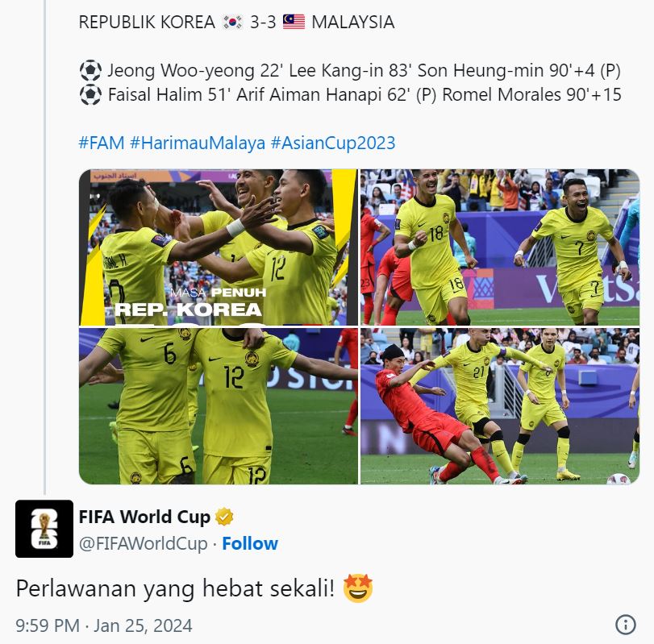
Task: Click the Malaysia flag emoji
Action: [294, 22]
